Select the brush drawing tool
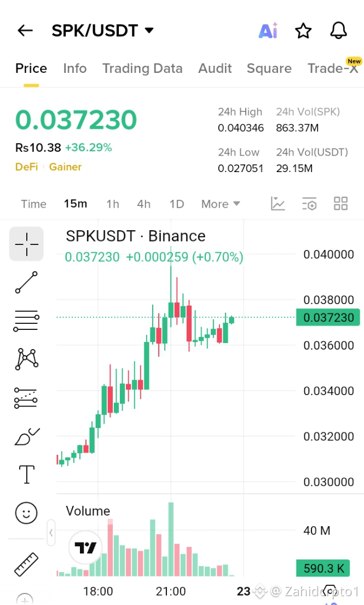Screen dimensions: 364x605 coord(27,436)
